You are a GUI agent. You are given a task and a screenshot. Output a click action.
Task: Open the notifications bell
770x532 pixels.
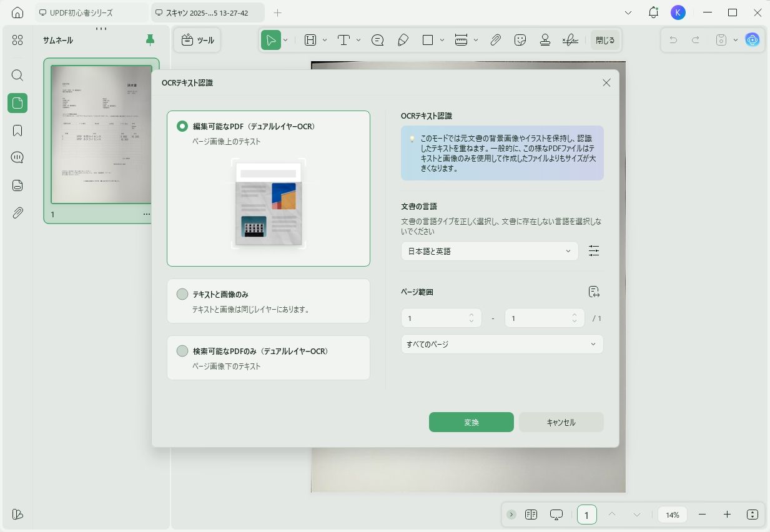pyautogui.click(x=653, y=12)
